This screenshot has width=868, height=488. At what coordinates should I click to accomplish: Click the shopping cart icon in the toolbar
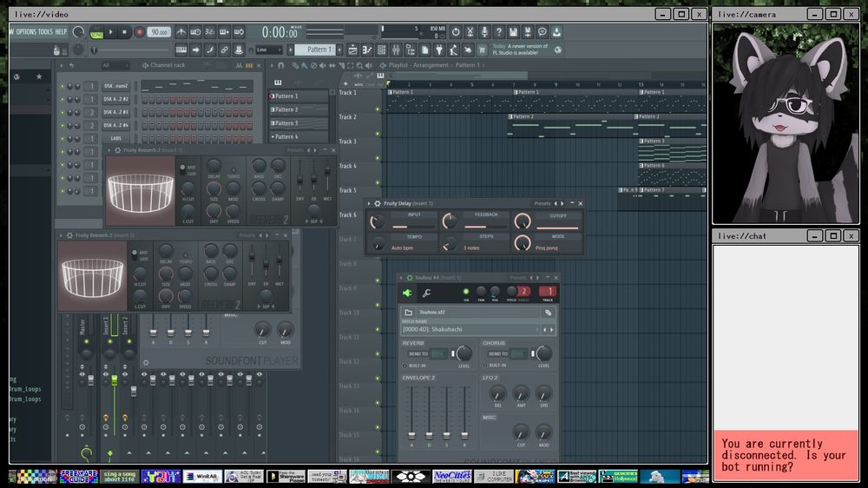coord(482,50)
